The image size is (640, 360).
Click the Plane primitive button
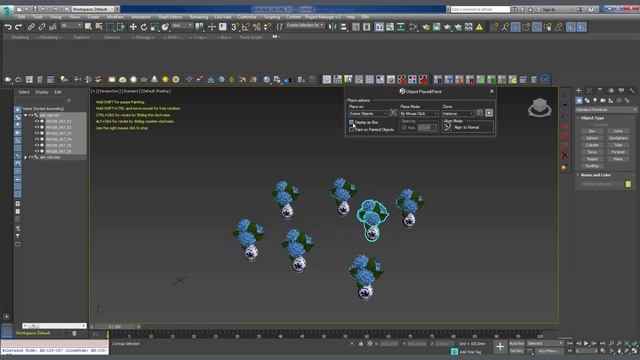618,159
